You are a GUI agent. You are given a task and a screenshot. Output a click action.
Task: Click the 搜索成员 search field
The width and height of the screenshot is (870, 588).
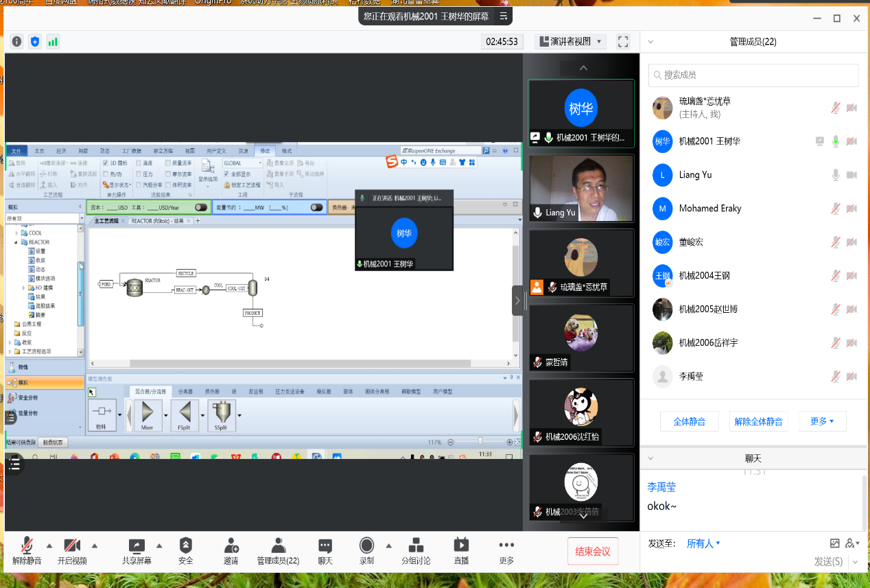pos(753,75)
